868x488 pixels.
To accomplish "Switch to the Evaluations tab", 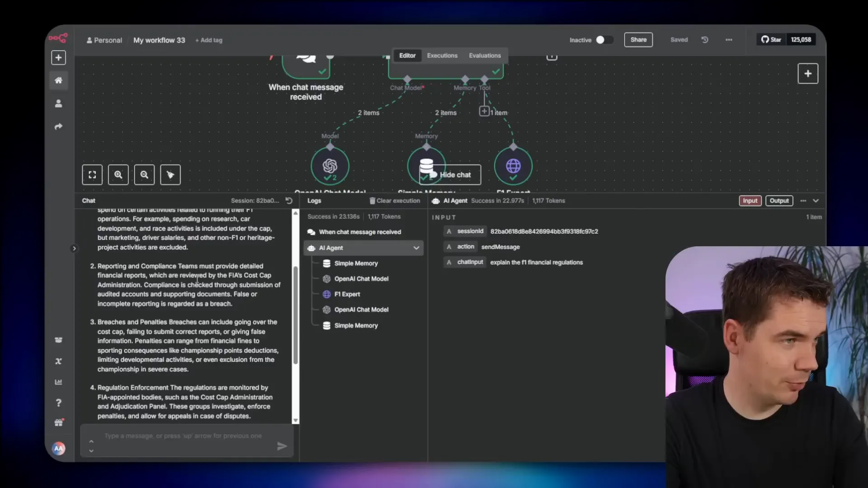I will click(x=485, y=56).
